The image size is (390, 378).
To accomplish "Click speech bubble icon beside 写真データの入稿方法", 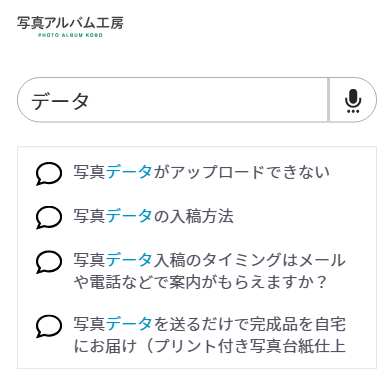I will [49, 217].
